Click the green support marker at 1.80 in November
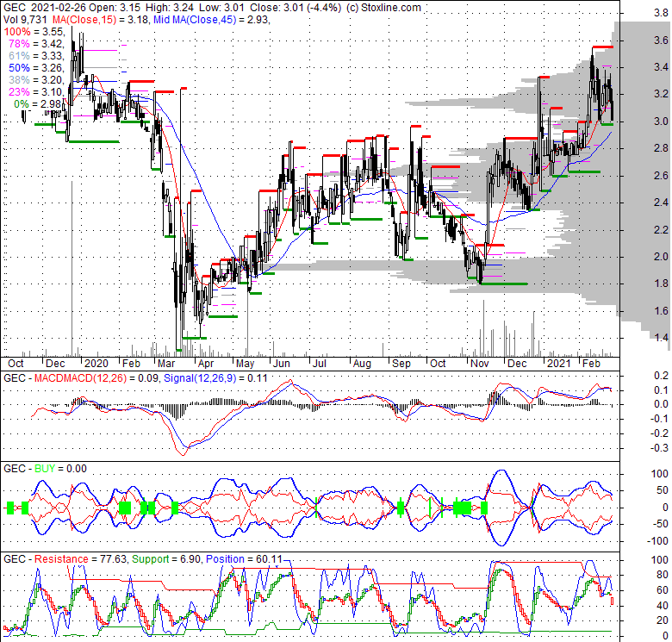The height and width of the screenshot is (642, 672). tap(504, 284)
